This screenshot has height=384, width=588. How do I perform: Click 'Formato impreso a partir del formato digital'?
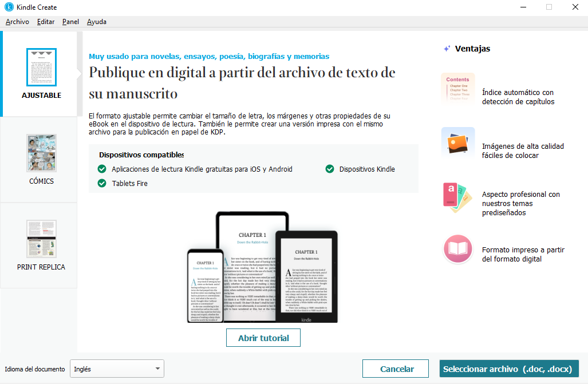pyautogui.click(x=523, y=254)
